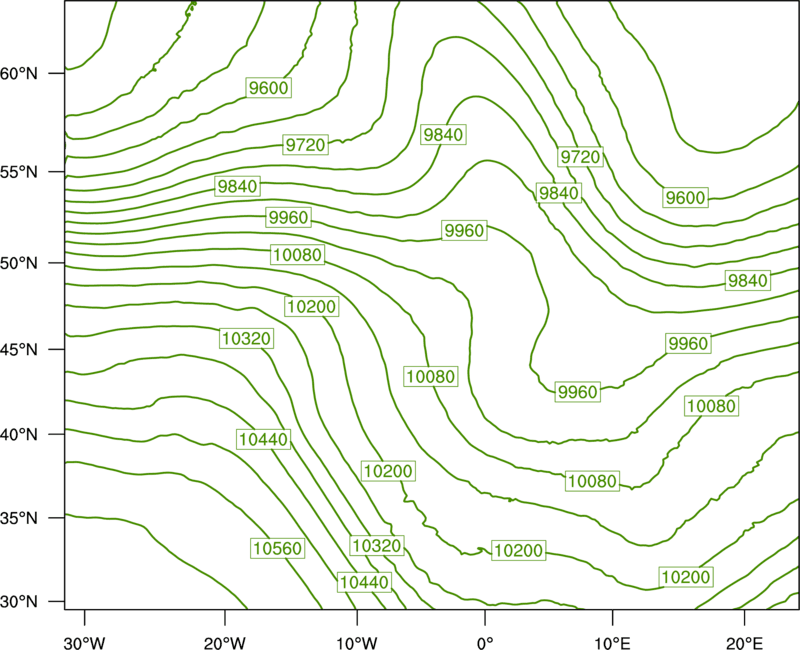This screenshot has width=800, height=650.
Task: Click the 9720 label on the right ridge
Action: (580, 157)
